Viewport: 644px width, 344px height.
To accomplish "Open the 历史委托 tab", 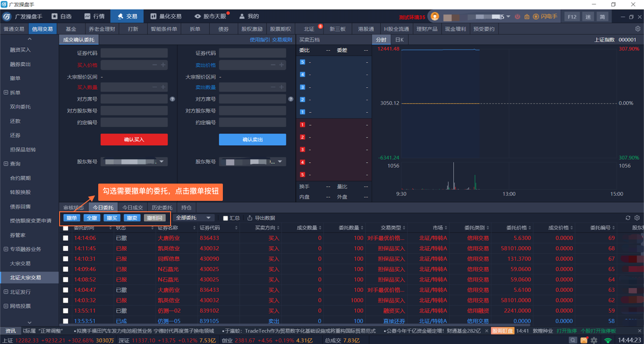I will click(x=162, y=208).
